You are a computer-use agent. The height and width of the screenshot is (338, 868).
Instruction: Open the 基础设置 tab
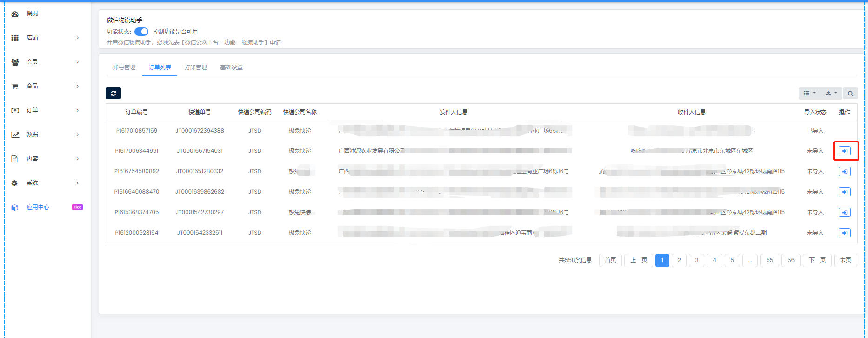(x=231, y=68)
